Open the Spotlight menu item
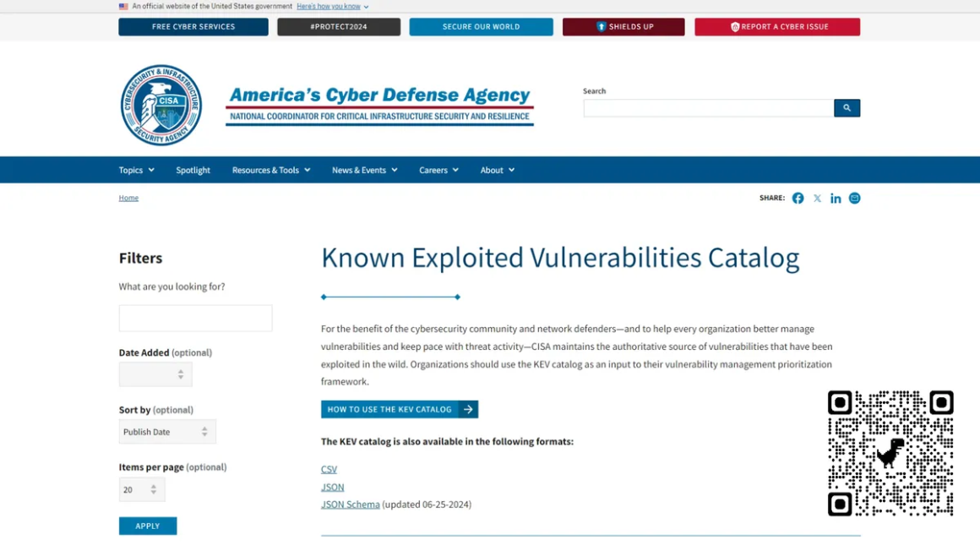 [193, 170]
